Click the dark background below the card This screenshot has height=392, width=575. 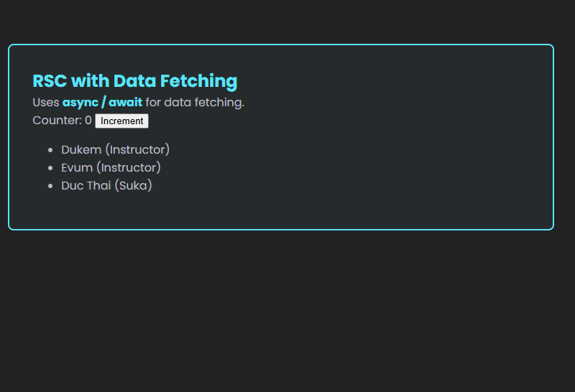click(287, 309)
